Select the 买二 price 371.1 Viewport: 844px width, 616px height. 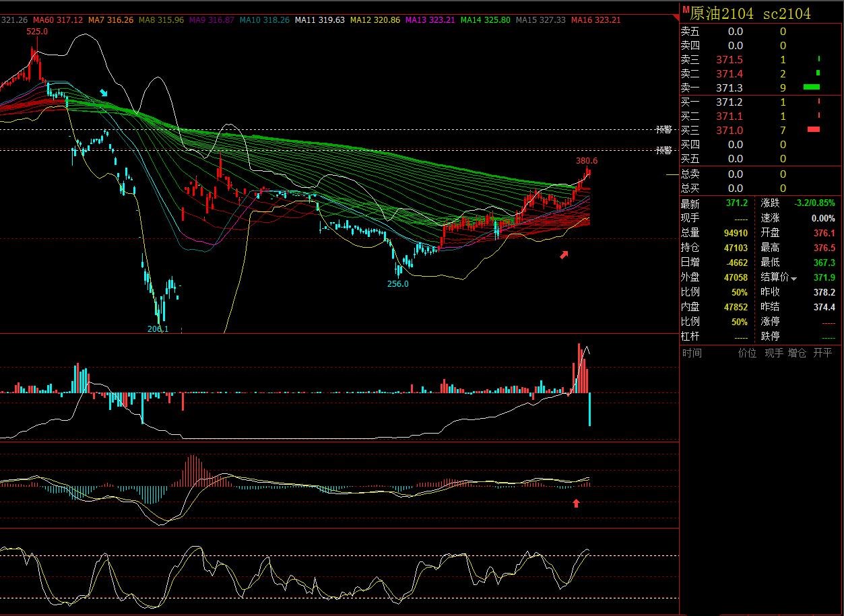729,116
